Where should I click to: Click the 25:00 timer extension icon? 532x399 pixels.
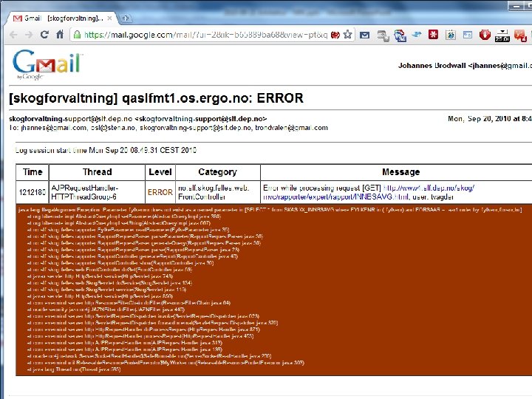[502, 35]
